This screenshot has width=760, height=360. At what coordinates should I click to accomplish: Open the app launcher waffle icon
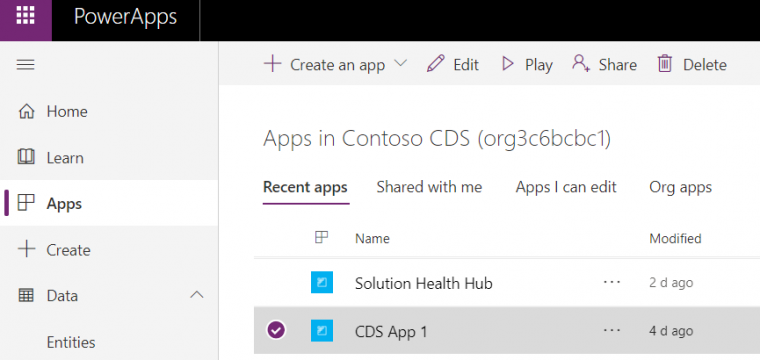pyautogui.click(x=26, y=16)
